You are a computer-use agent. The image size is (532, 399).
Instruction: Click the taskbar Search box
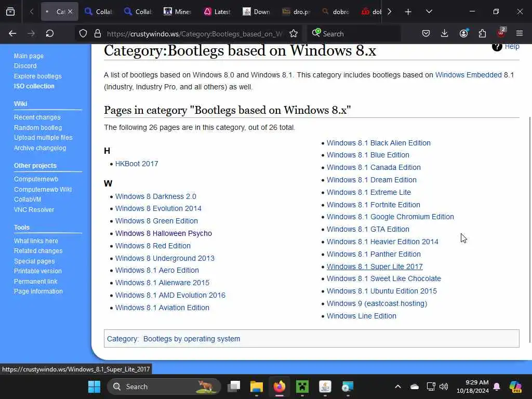pyautogui.click(x=164, y=387)
